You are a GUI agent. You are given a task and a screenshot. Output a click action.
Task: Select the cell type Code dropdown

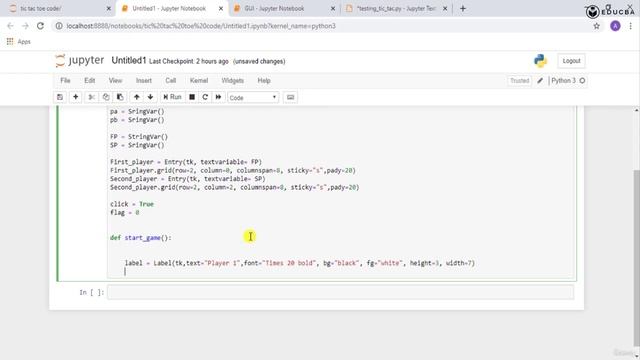(x=253, y=98)
